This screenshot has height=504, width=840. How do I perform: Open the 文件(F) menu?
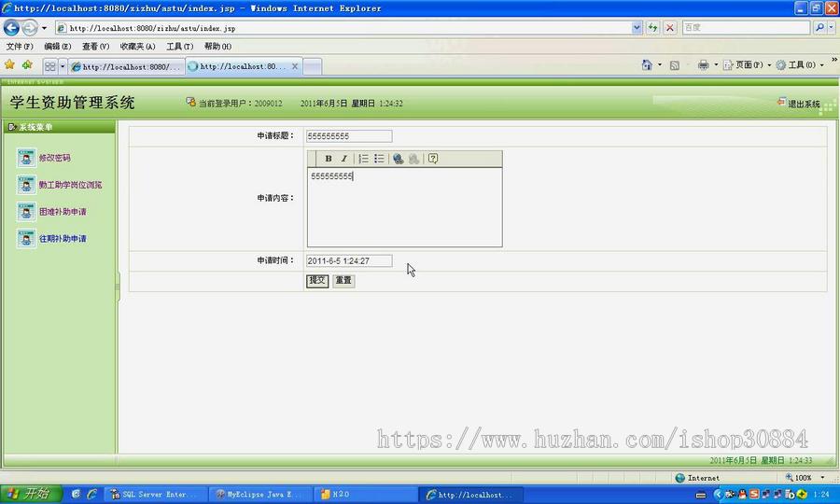pyautogui.click(x=20, y=47)
